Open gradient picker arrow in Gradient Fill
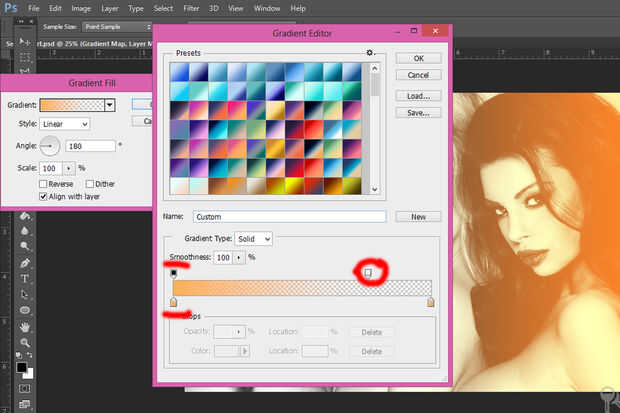This screenshot has height=413, width=620. 110,105
